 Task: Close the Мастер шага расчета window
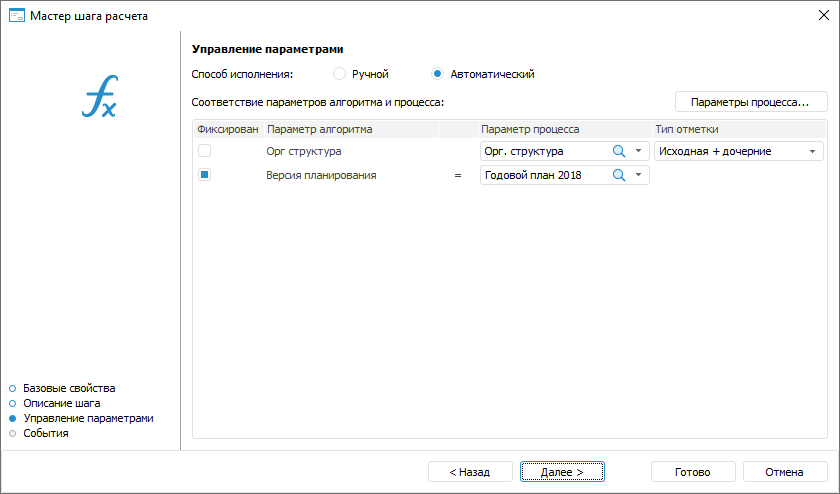pos(822,15)
